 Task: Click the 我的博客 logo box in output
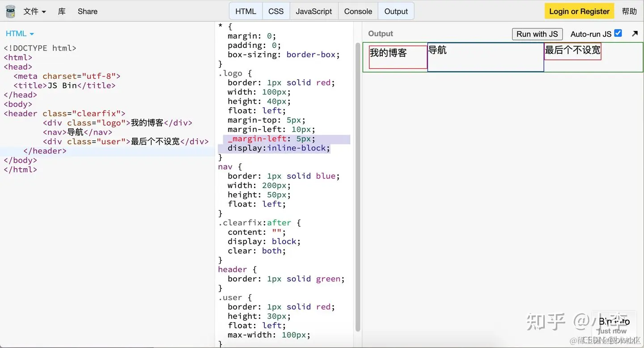pyautogui.click(x=398, y=57)
